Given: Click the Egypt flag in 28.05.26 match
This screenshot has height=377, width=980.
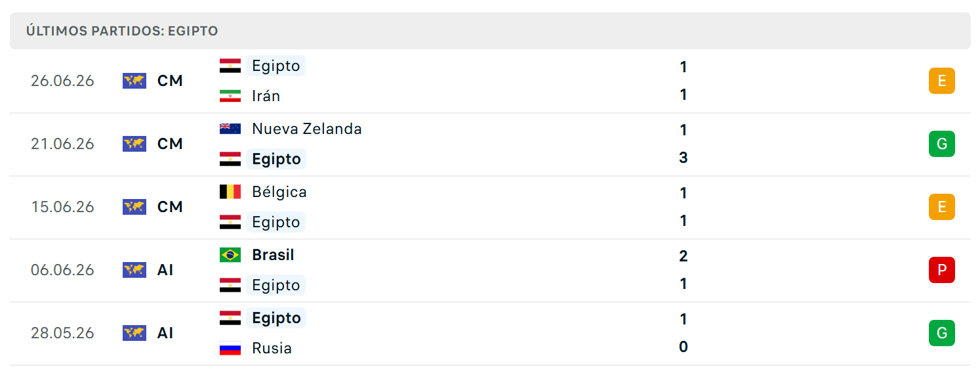Looking at the screenshot, I should pyautogui.click(x=230, y=318).
